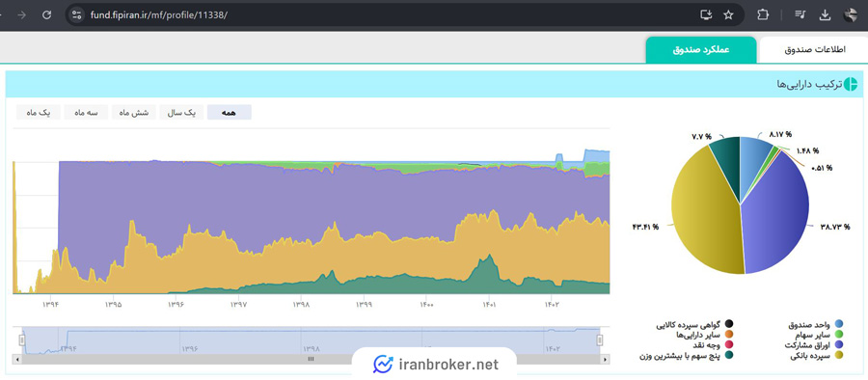Click the navigator scrollbar center grip
868x380 pixels.
tap(312, 359)
